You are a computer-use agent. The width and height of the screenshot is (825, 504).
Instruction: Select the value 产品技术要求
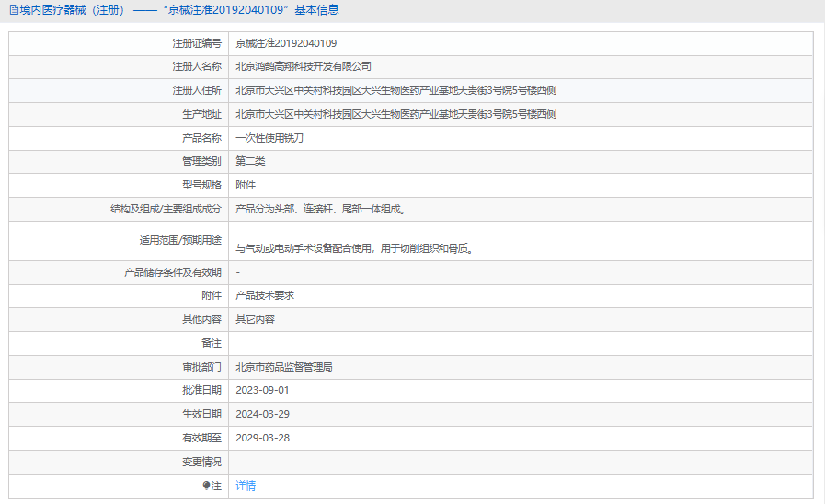point(265,295)
